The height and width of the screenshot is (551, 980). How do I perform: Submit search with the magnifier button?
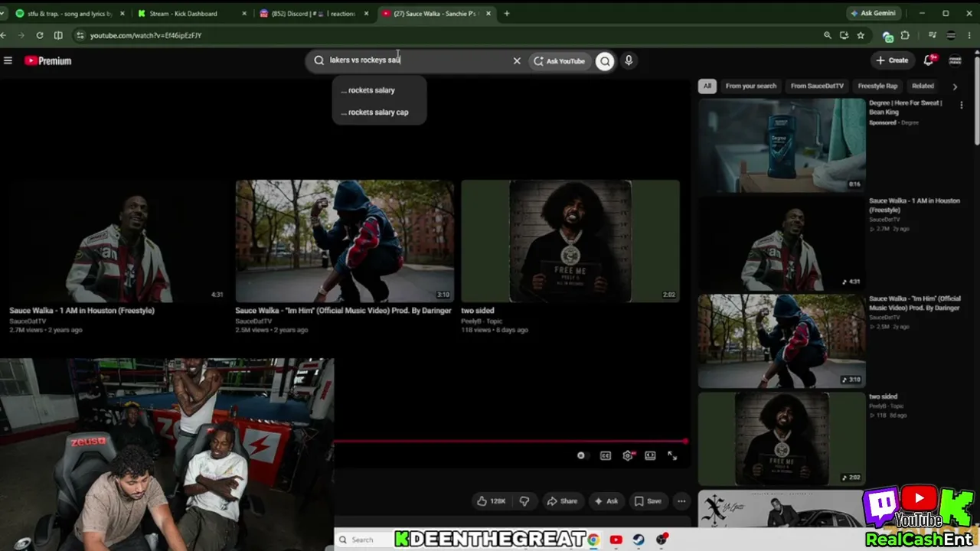(605, 61)
